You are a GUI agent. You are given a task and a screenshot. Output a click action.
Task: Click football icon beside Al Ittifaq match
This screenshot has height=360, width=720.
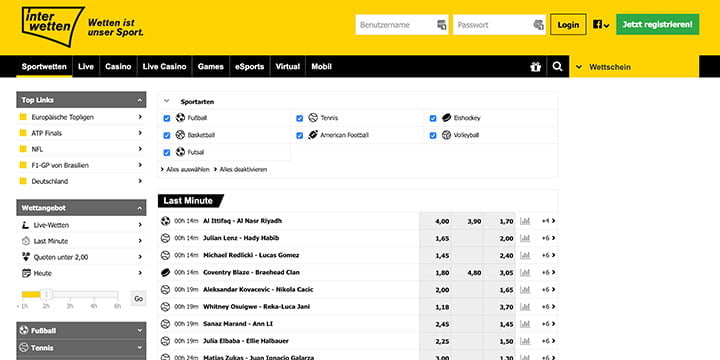(165, 221)
